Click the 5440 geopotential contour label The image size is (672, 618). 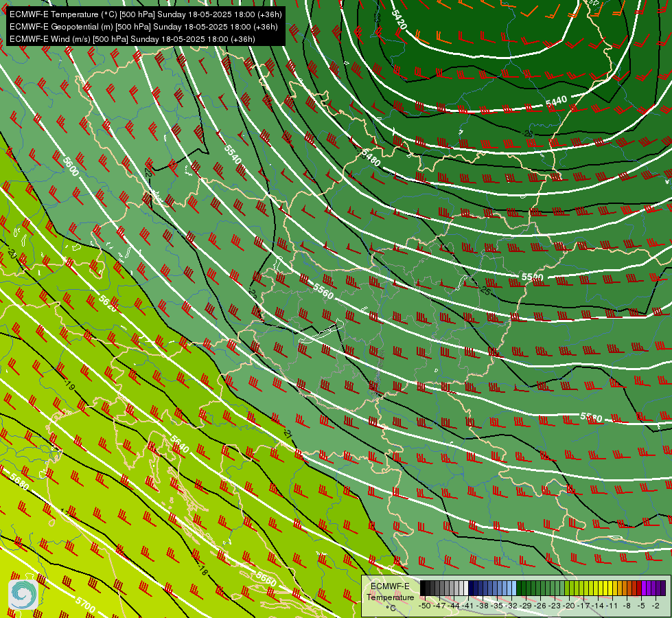[556, 101]
